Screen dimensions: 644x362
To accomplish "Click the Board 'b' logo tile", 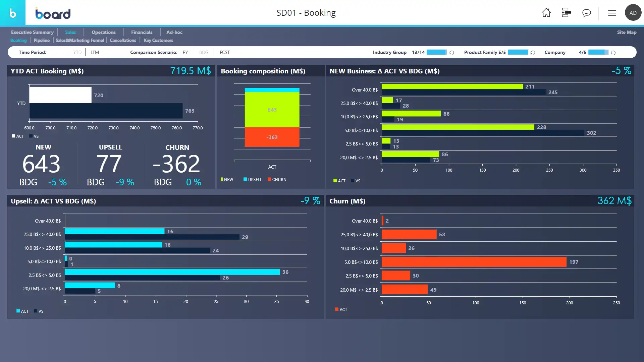I will coord(12,13).
